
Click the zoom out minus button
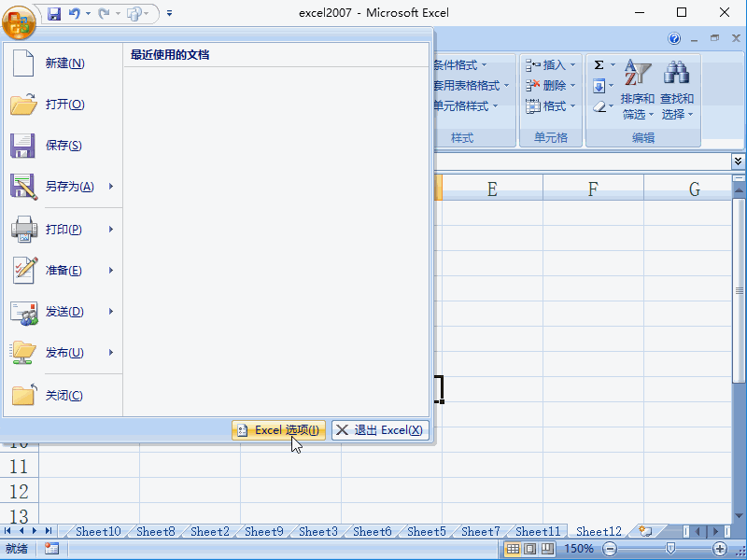coord(610,549)
